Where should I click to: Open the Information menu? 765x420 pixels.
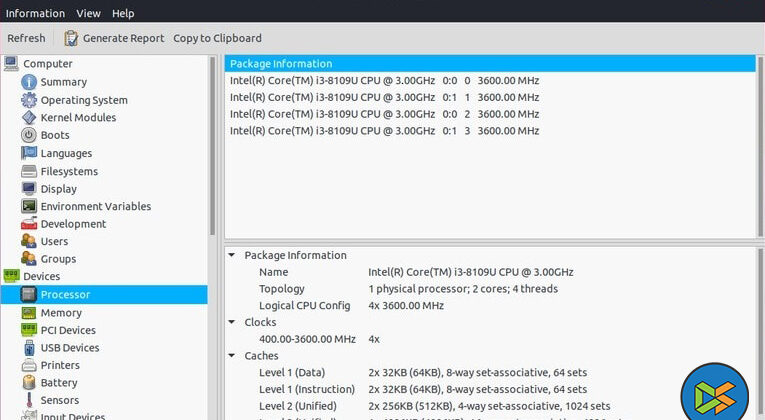35,13
